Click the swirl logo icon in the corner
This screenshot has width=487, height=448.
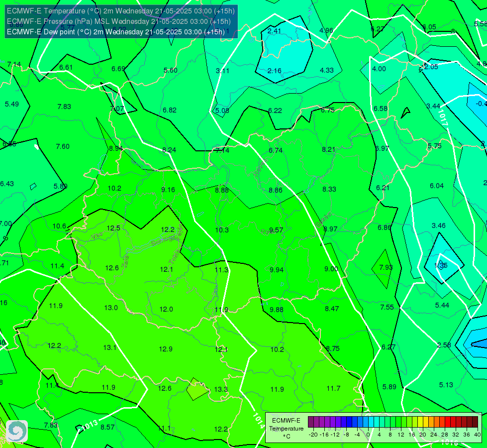coord(17,431)
